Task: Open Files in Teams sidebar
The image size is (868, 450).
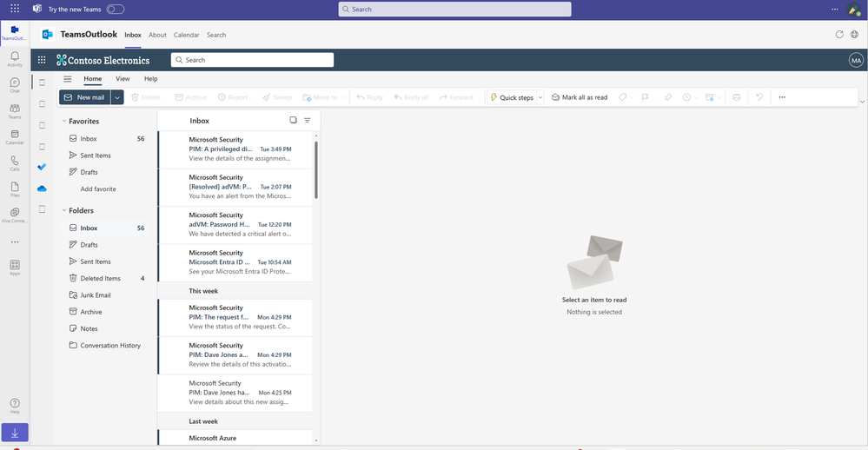Action: point(15,189)
